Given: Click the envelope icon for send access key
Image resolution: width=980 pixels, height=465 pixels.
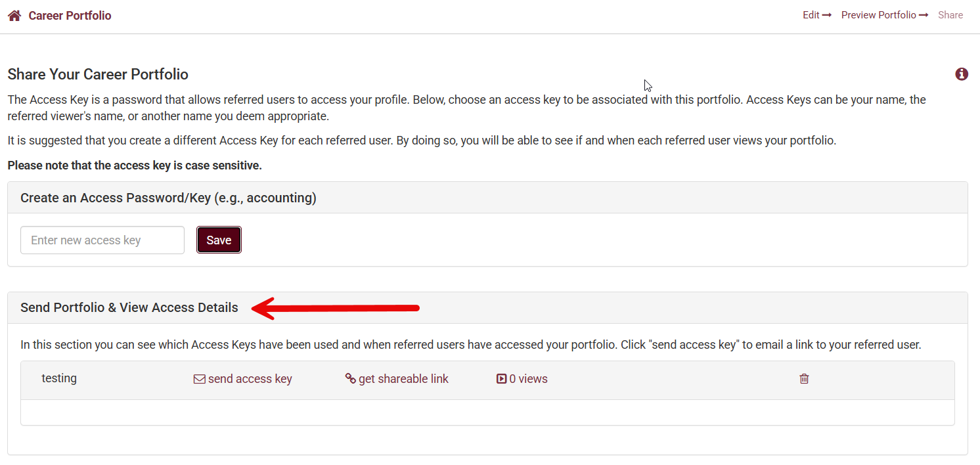Looking at the screenshot, I should pos(199,379).
